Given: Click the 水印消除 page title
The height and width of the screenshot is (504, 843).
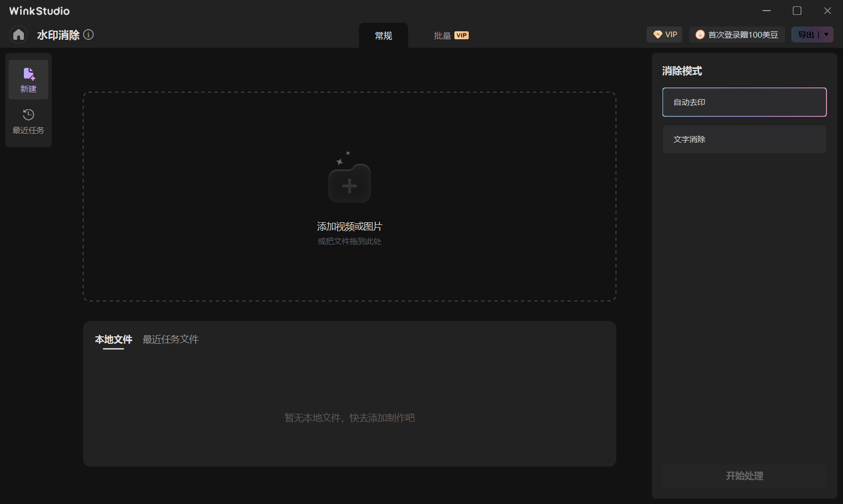Looking at the screenshot, I should 58,35.
